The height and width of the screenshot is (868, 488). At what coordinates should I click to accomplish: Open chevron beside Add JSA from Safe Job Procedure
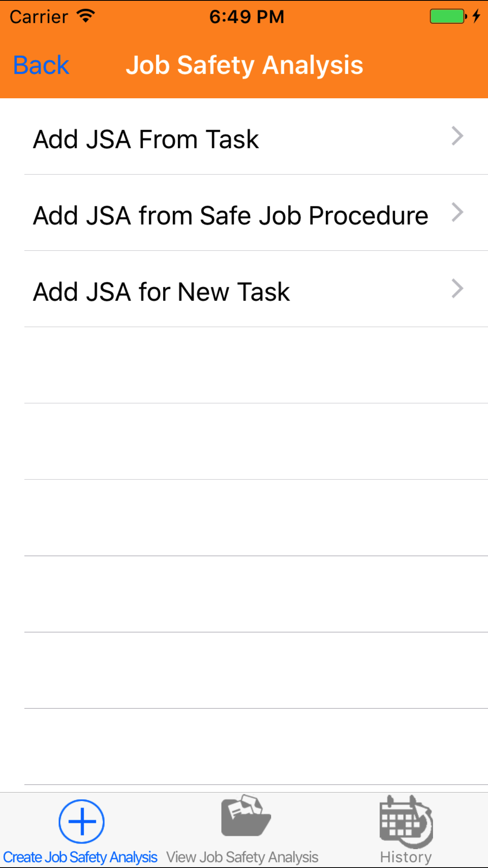pyautogui.click(x=457, y=212)
